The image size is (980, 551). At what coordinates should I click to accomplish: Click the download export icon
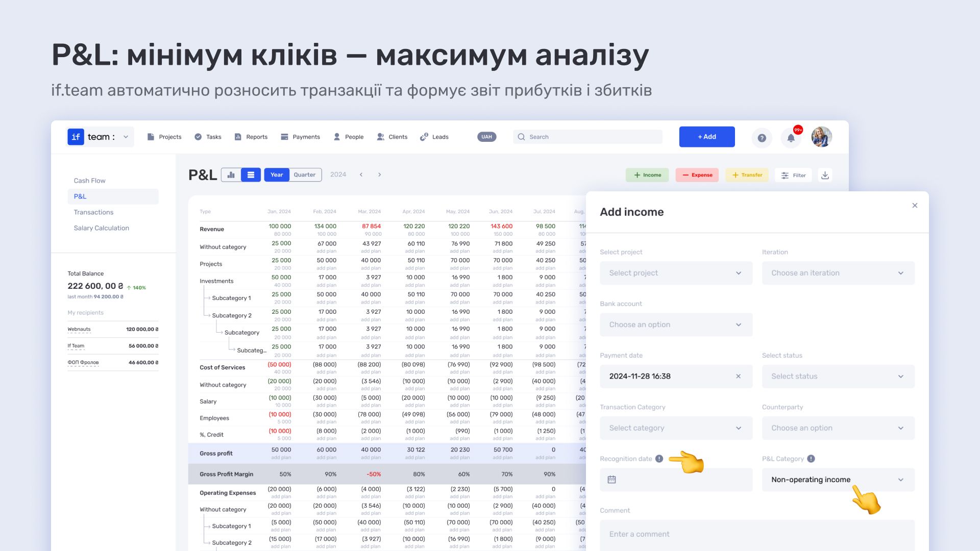[x=825, y=175]
